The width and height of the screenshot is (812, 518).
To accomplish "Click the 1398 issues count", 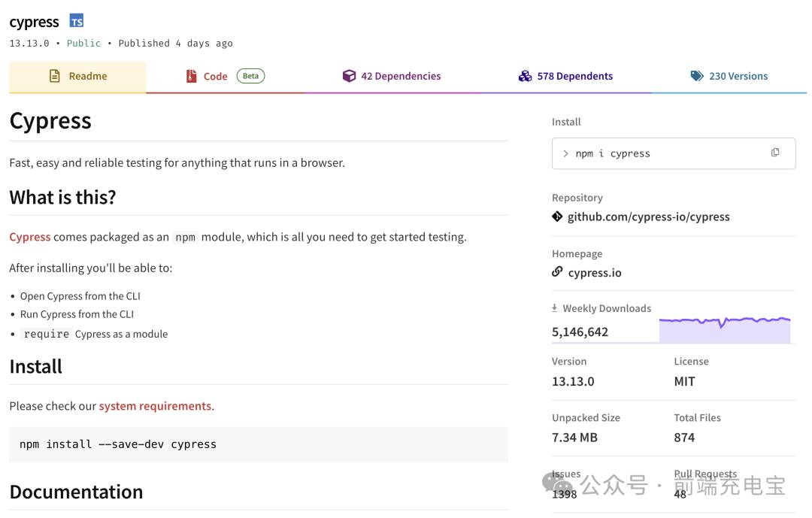I will pos(565,494).
